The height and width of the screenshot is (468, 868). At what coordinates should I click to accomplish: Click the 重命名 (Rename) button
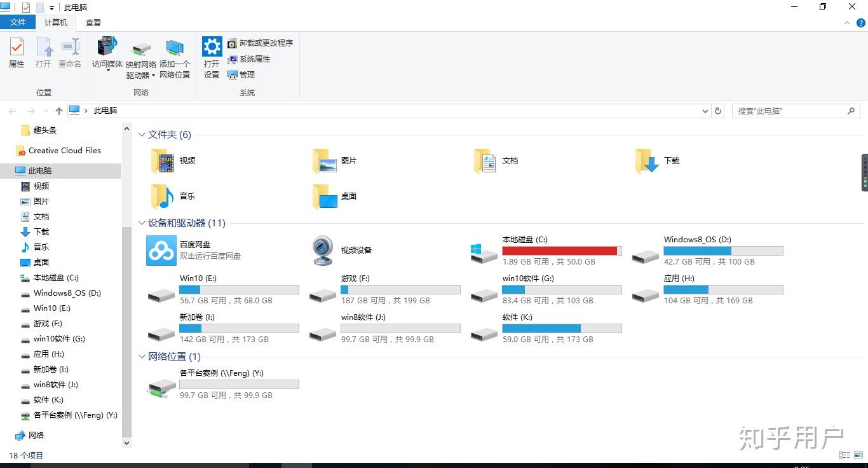69,54
